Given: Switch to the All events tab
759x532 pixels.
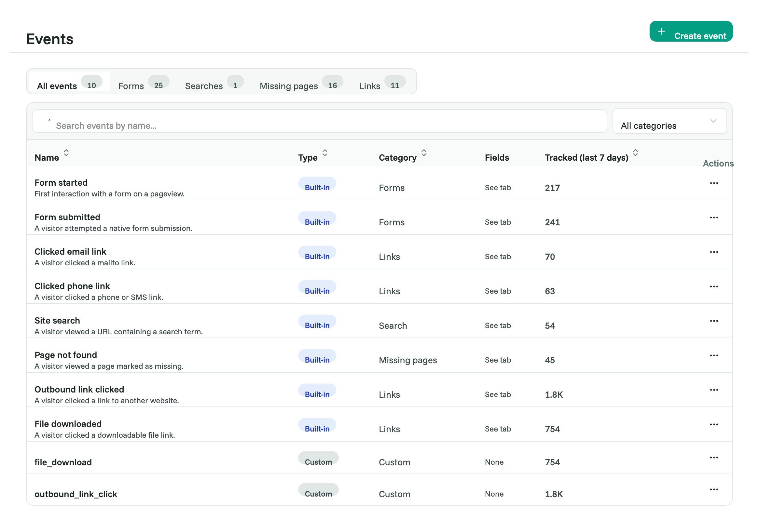Looking at the screenshot, I should [x=70, y=81].
